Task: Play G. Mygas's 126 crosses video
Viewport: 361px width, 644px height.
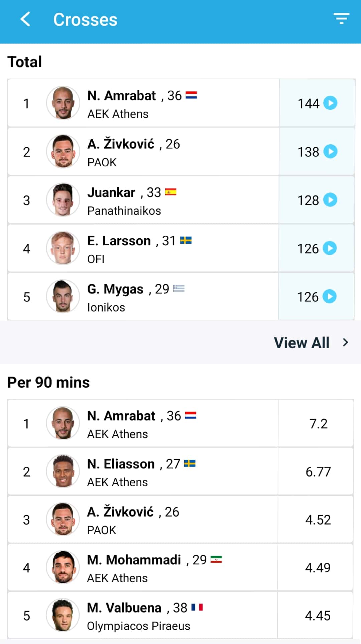Action: click(330, 297)
